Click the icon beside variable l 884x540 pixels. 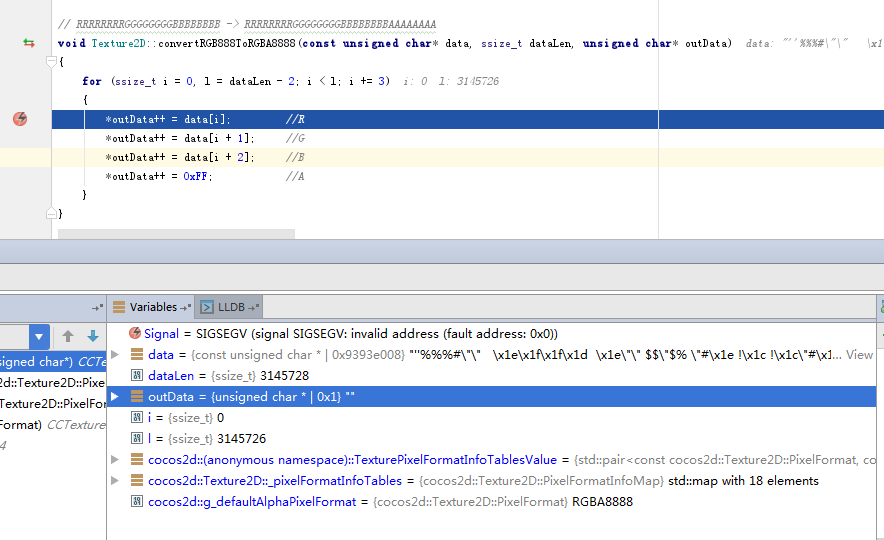click(136, 439)
